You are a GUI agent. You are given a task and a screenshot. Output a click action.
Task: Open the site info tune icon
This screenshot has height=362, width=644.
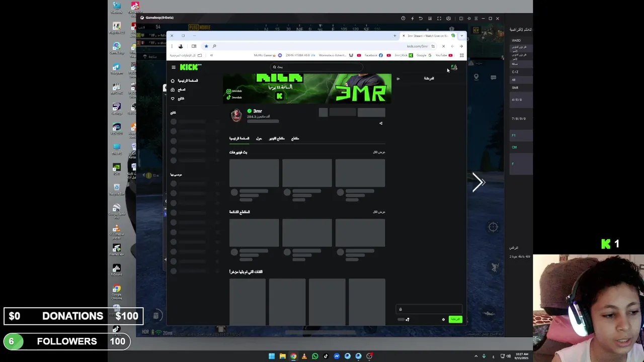[x=433, y=46]
